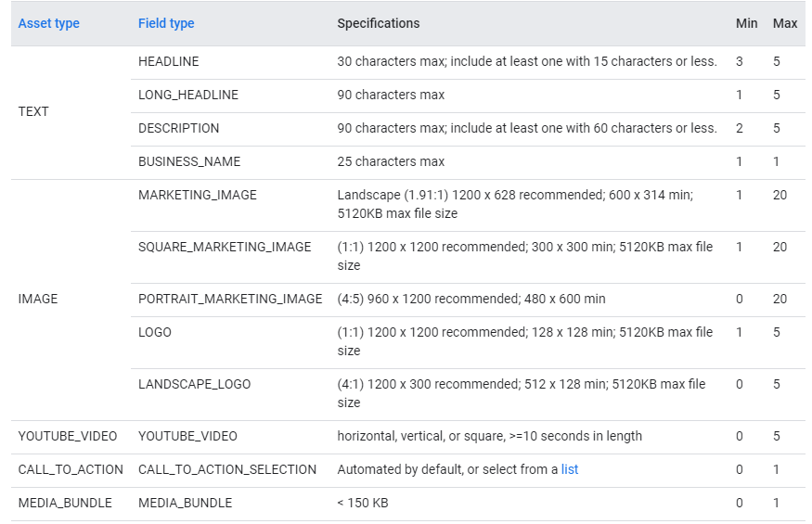Click the Min value '0' for MEDIA_BUNDLE row
The image size is (812, 524).
740,503
